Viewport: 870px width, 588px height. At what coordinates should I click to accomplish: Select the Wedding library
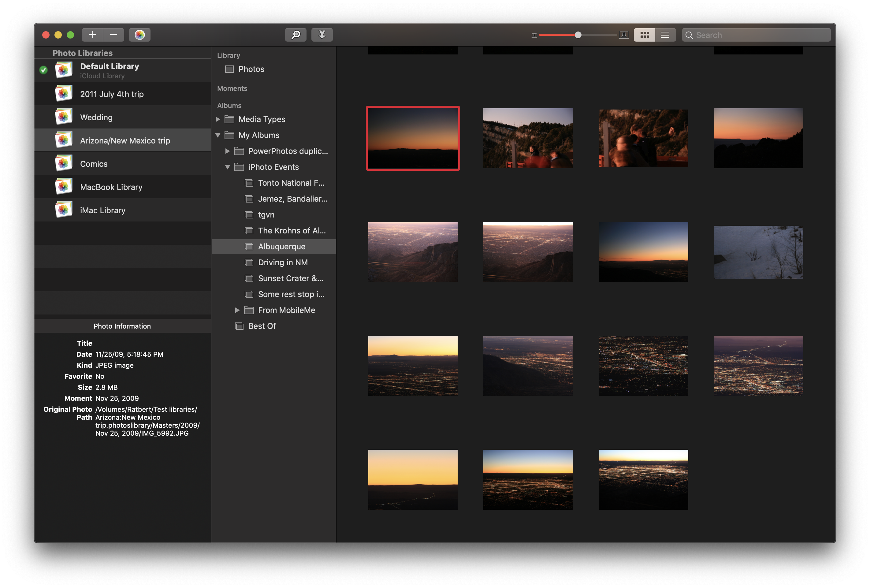(96, 117)
